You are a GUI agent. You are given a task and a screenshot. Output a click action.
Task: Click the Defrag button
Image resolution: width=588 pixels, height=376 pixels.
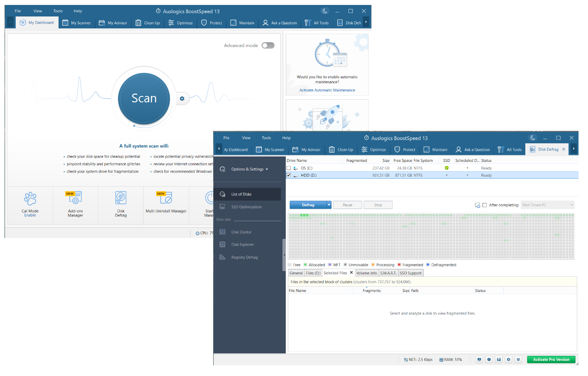coord(308,205)
